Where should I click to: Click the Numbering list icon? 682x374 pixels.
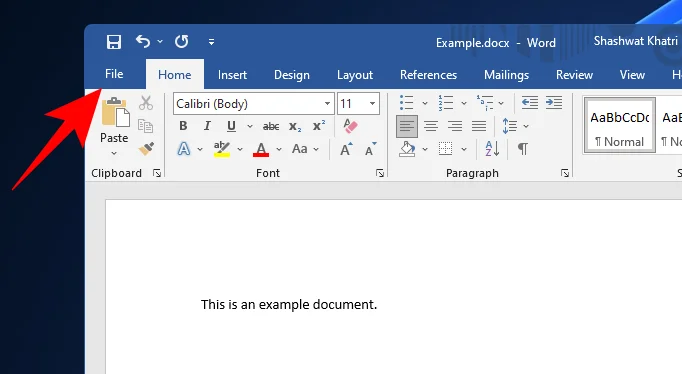click(446, 103)
